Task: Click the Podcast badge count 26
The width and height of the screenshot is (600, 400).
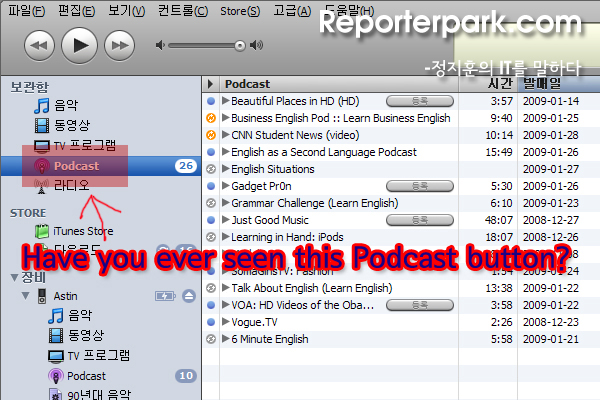Action: tap(186, 166)
